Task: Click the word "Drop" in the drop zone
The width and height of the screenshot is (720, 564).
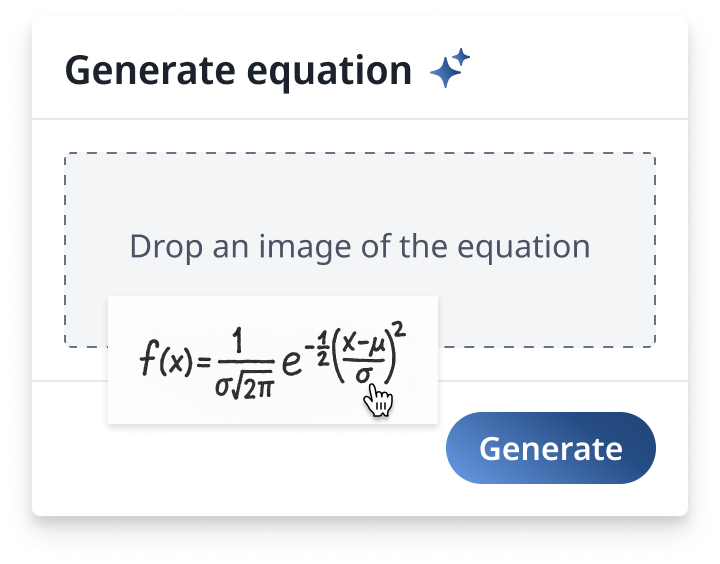Action: (x=160, y=246)
